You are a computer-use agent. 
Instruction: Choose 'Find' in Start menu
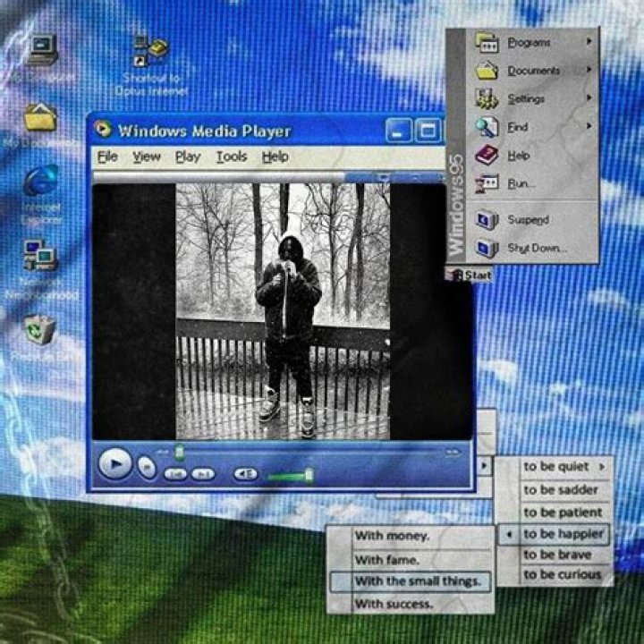click(518, 127)
